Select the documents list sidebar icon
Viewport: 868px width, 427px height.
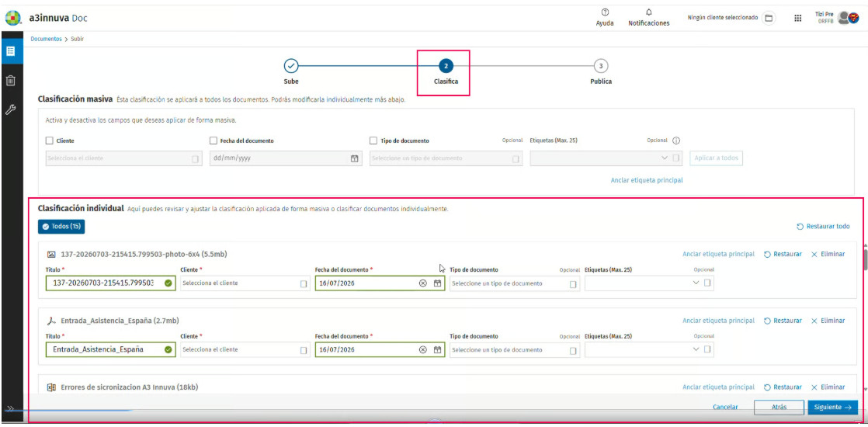[x=11, y=51]
